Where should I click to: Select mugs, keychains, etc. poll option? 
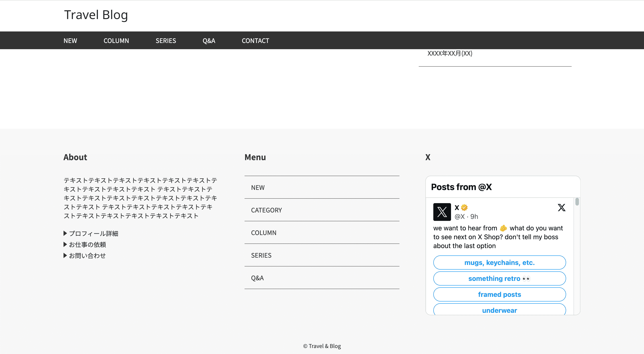499,263
